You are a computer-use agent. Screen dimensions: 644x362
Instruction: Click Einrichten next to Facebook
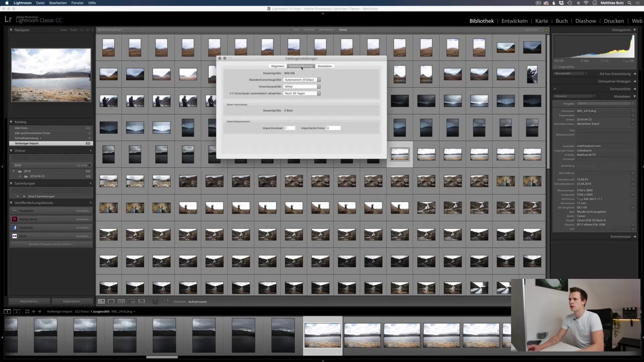pos(83,228)
